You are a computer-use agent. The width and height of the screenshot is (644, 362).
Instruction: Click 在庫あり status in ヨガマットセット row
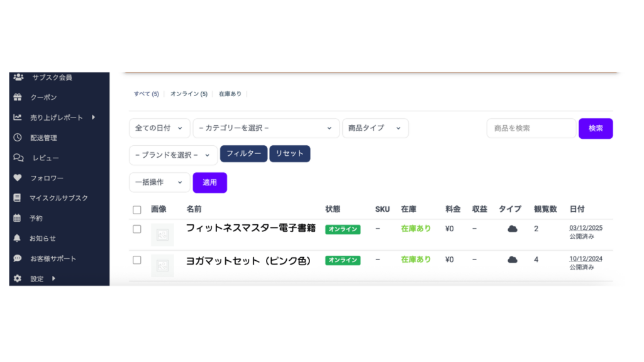point(416,260)
